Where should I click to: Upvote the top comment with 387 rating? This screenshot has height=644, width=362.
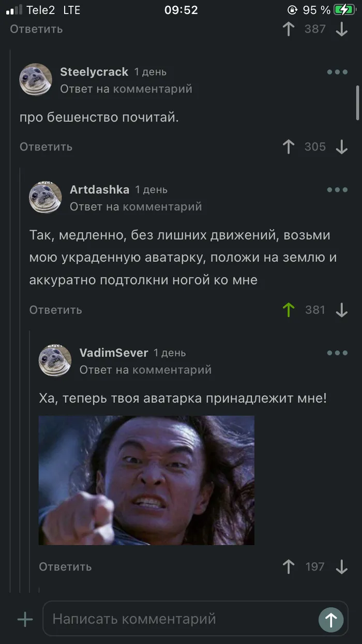click(x=289, y=29)
